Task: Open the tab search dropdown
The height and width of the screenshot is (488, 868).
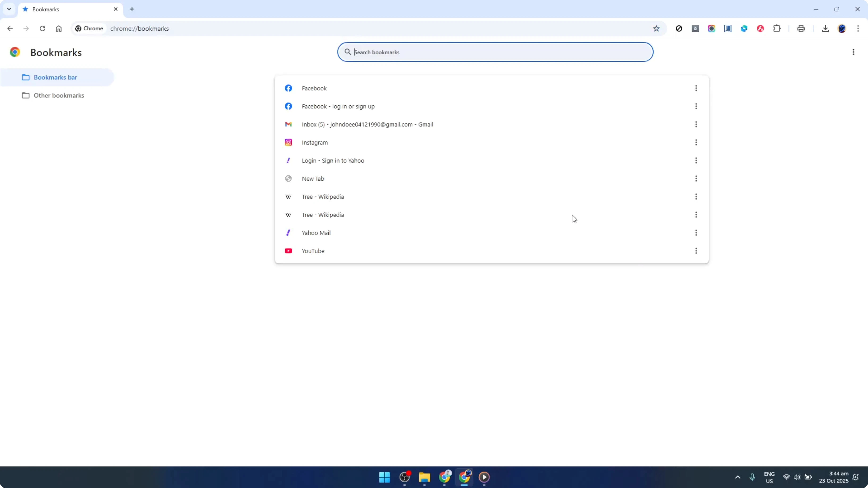Action: (9, 9)
